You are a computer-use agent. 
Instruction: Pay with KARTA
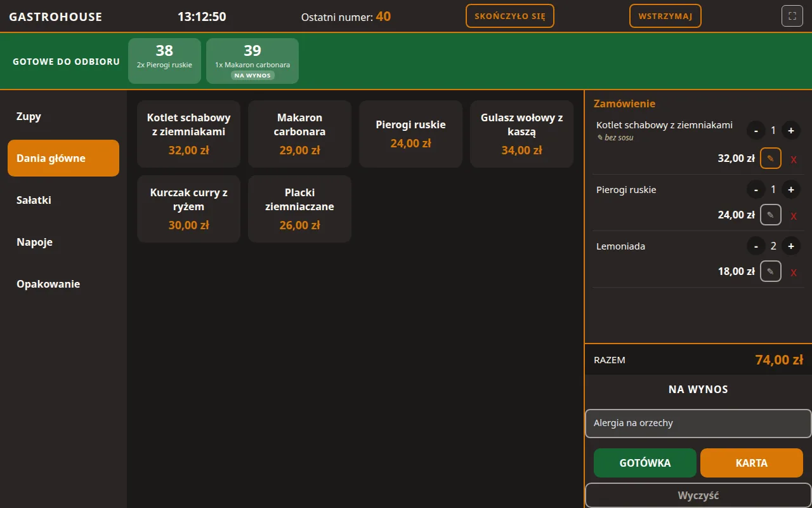752,463
